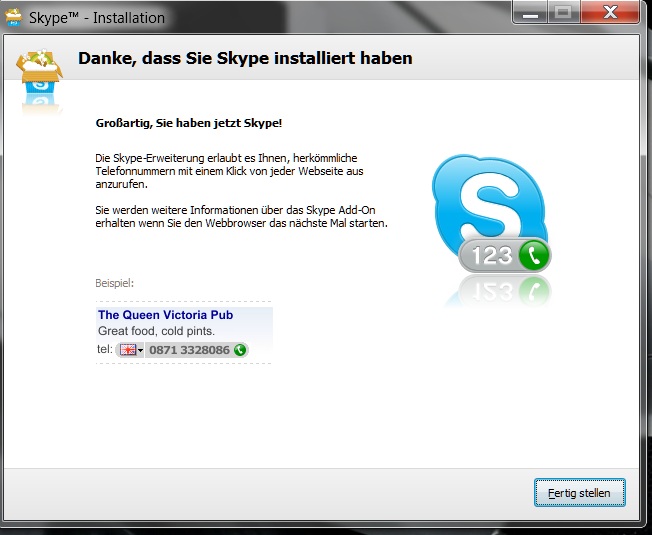The height and width of the screenshot is (535, 652).
Task: Click the Skype box icon beside header
Action: click(40, 71)
